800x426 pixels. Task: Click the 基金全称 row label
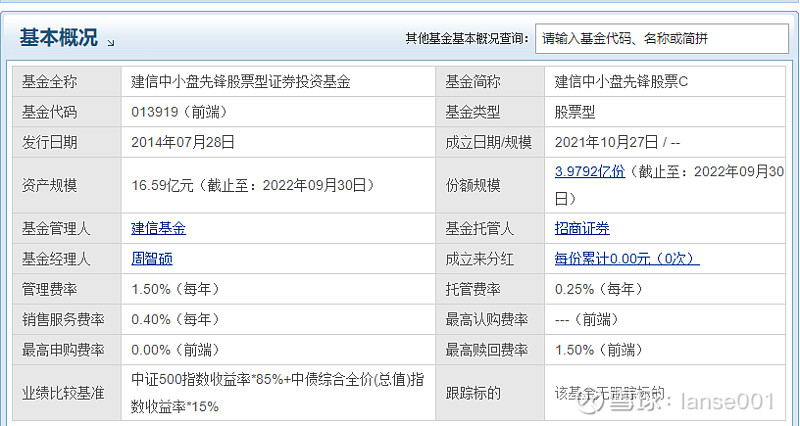click(49, 82)
